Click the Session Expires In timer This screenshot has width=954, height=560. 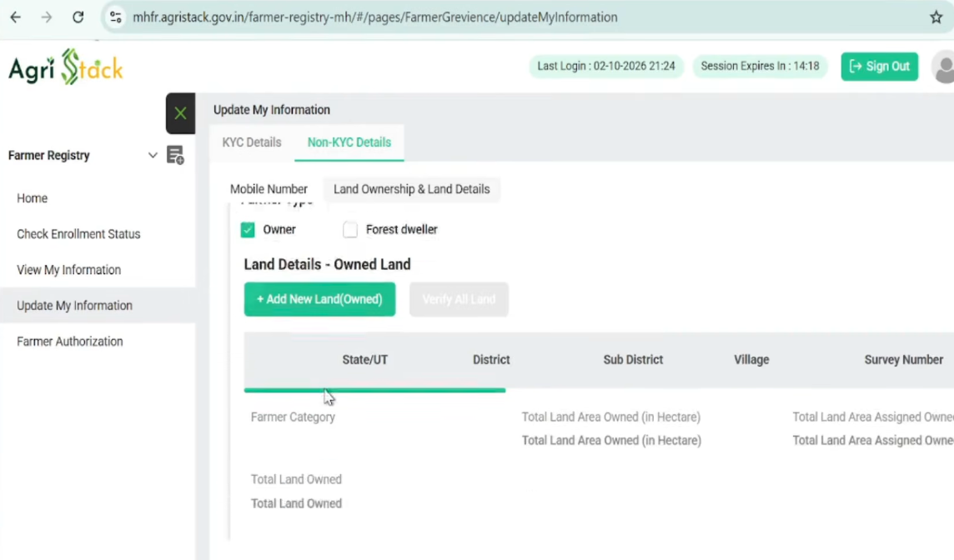point(760,67)
